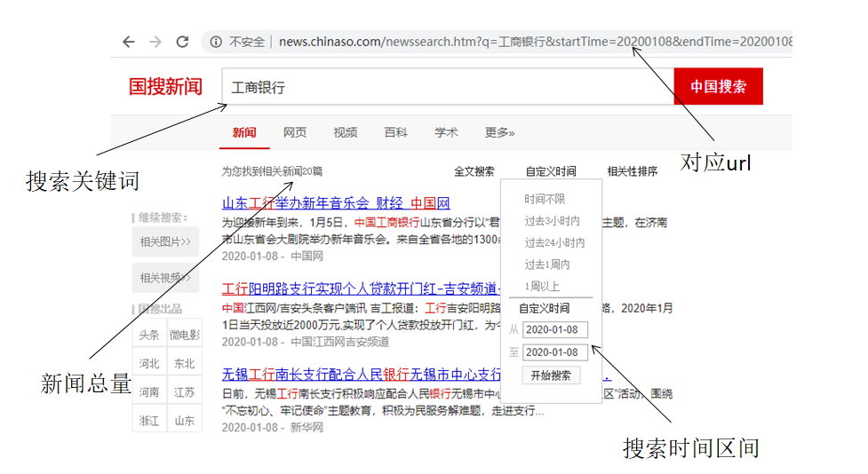The width and height of the screenshot is (868, 474).
Task: Open article 山东工行举办新年音乐会
Action: pos(336,203)
